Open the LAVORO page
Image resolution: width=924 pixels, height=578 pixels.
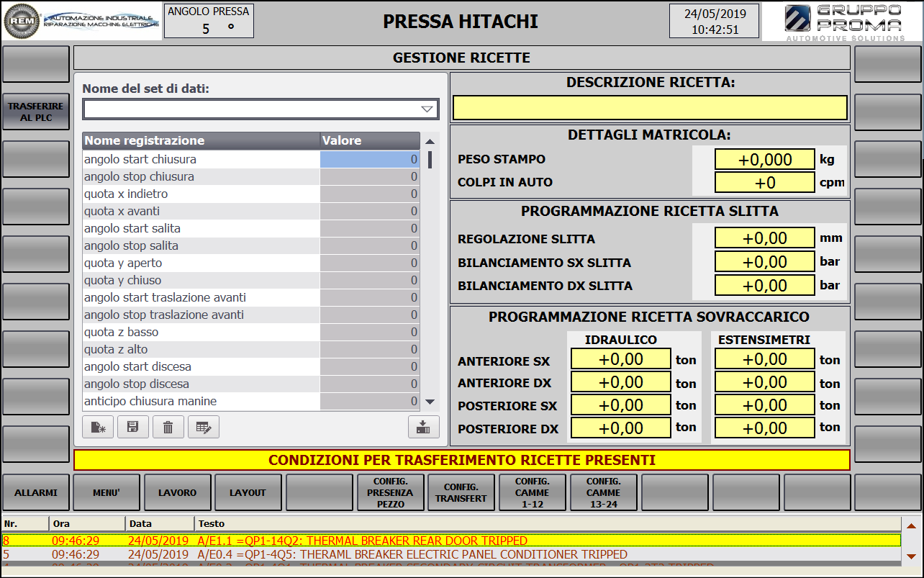click(177, 492)
